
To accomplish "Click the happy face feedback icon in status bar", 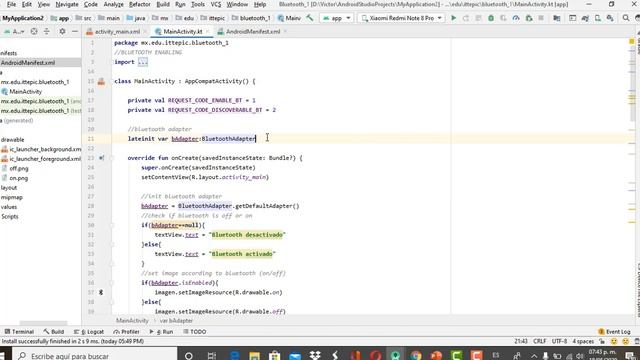I will tap(614, 341).
